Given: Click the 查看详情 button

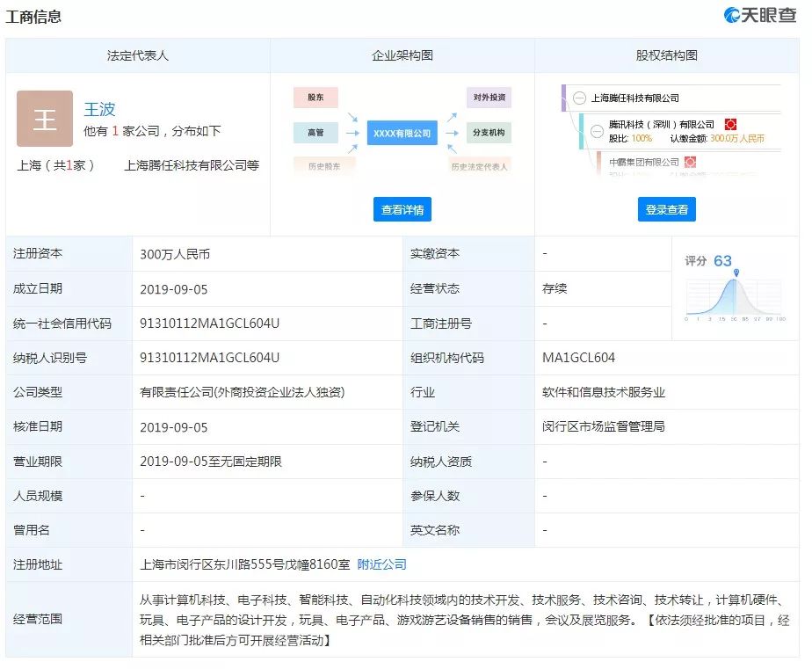Looking at the screenshot, I should [402, 210].
